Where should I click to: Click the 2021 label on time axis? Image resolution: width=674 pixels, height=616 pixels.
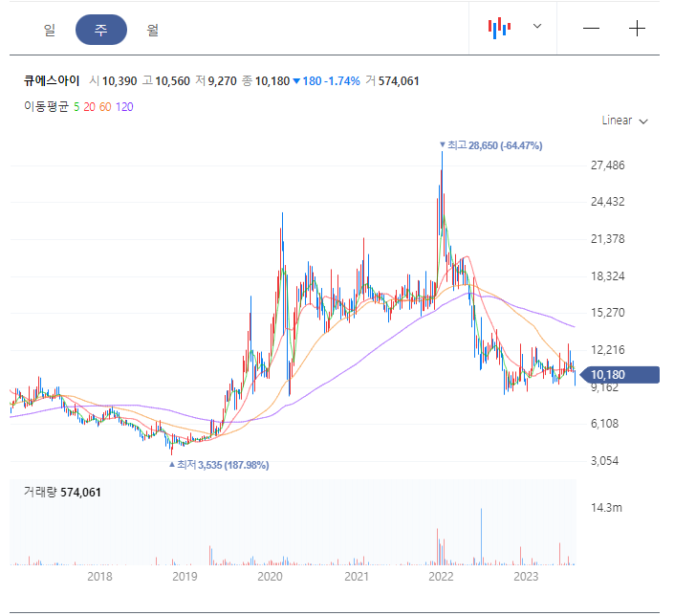click(x=357, y=577)
